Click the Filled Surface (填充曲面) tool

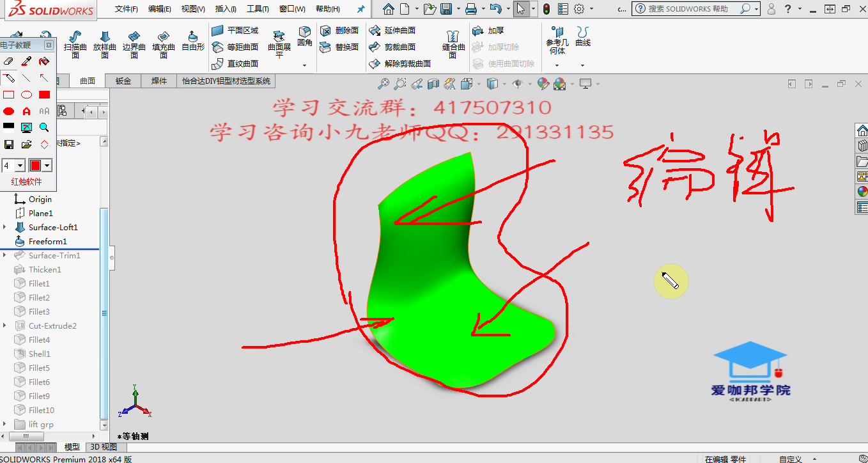point(164,44)
